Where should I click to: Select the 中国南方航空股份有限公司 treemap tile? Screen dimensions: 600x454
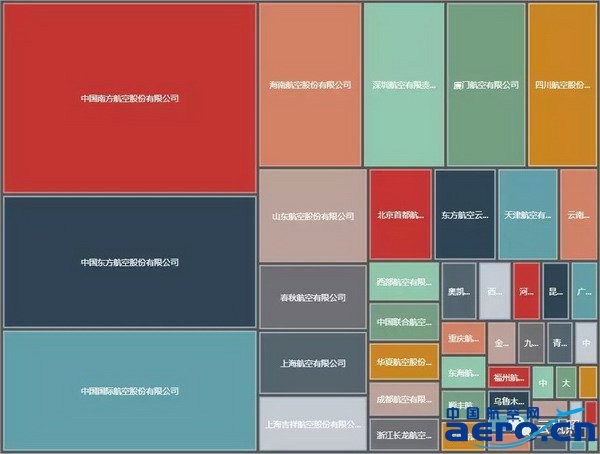coord(130,98)
